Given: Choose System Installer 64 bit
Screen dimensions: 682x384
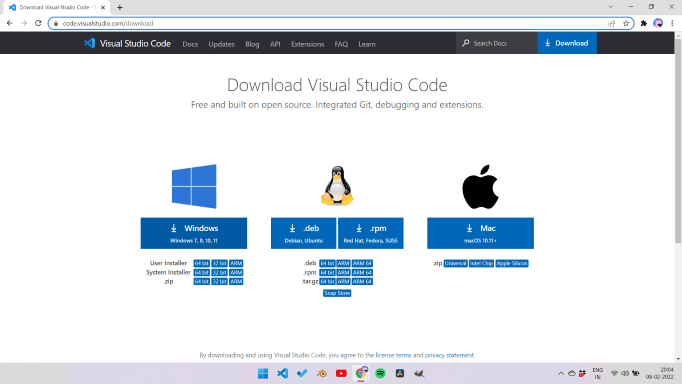Looking at the screenshot, I should (x=201, y=272).
